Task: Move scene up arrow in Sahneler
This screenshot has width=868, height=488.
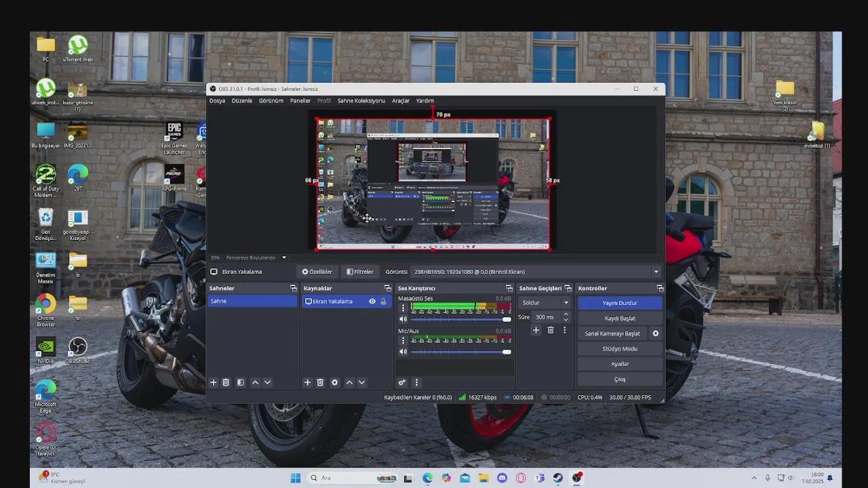Action: [x=255, y=382]
